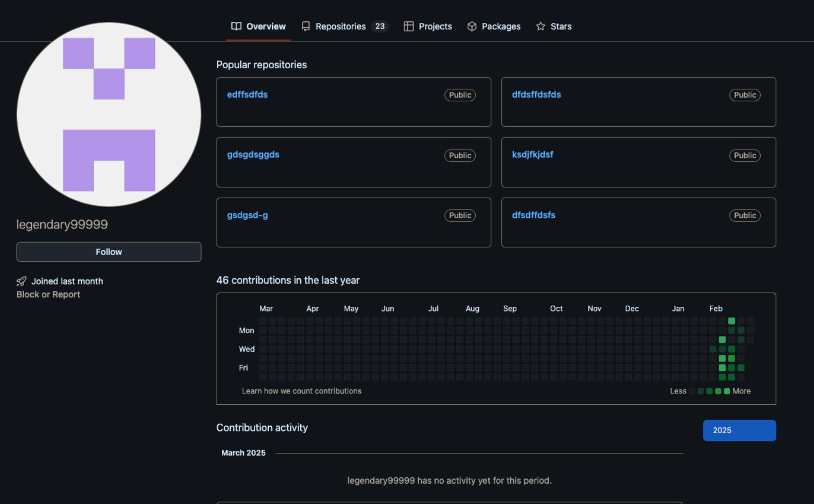Screen dimensions: 814x504
Task: Click the table icon beside Projects
Action: 409,26
